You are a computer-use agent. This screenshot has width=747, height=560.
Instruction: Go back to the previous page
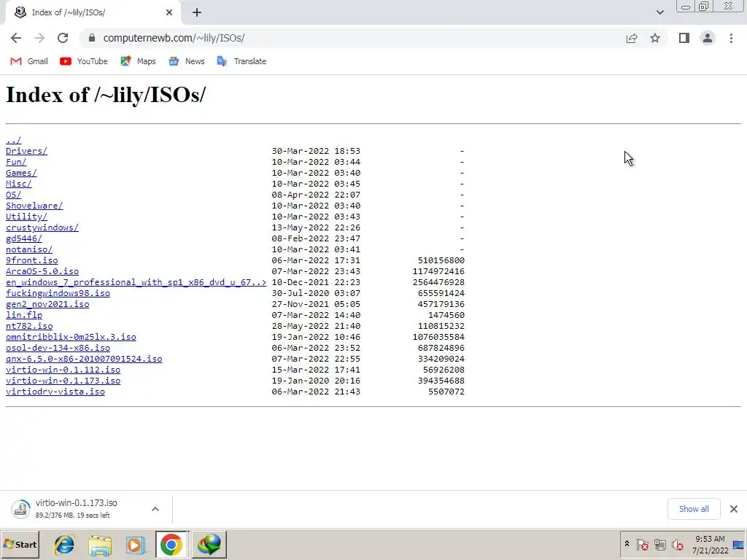coord(16,38)
